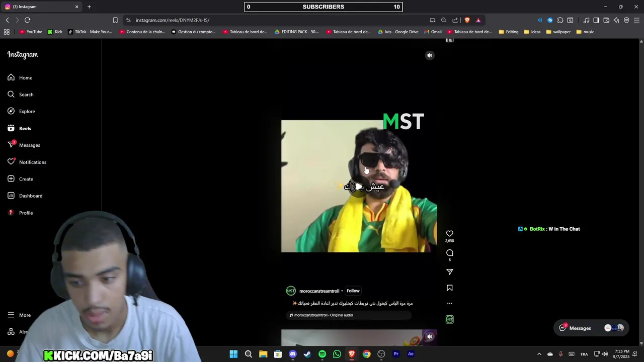
Task: Expand the Editing bookmarks folder
Action: click(508, 32)
